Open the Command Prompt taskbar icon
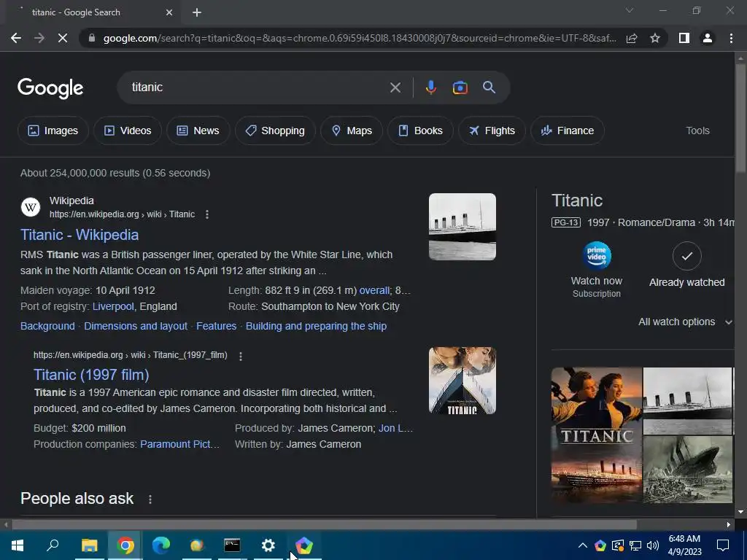Image resolution: width=747 pixels, height=560 pixels. tap(232, 545)
